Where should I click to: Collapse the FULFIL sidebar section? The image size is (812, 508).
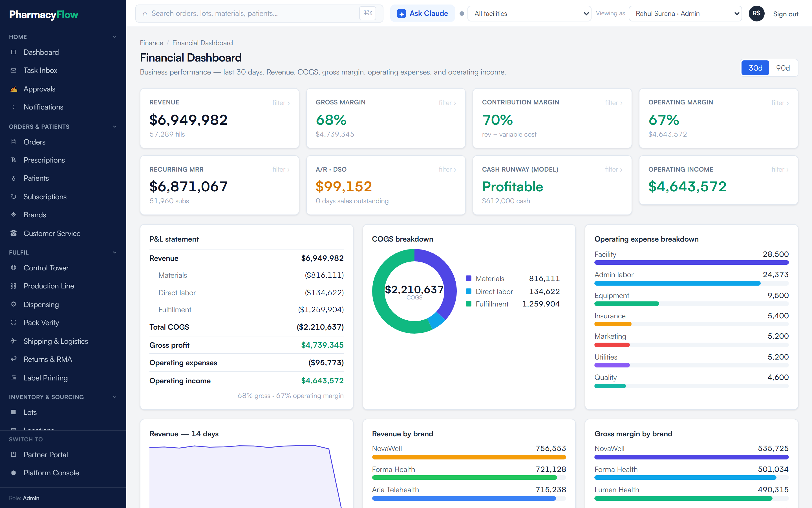point(114,252)
